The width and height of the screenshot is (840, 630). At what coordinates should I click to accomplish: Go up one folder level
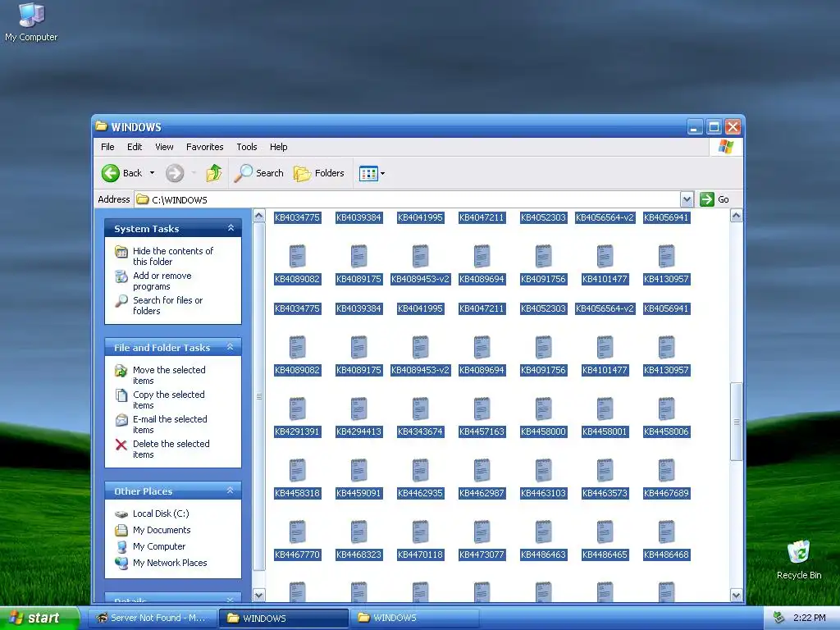[214, 173]
